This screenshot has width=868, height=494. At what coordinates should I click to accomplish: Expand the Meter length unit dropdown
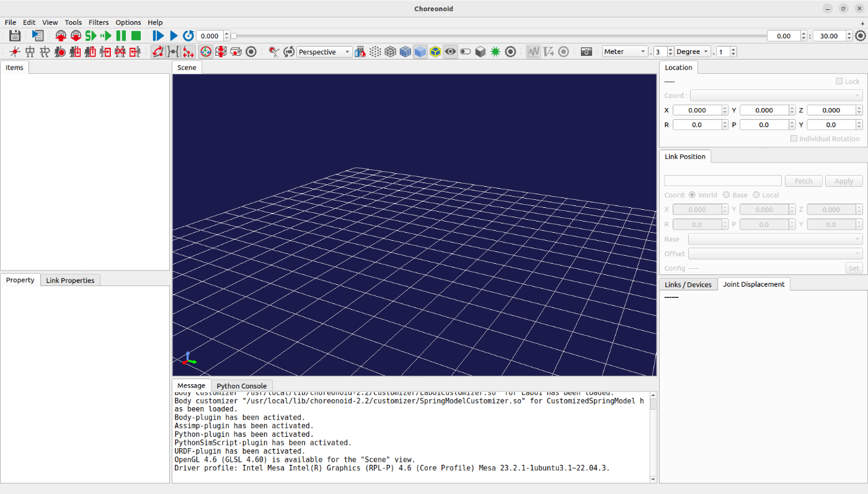pos(625,52)
